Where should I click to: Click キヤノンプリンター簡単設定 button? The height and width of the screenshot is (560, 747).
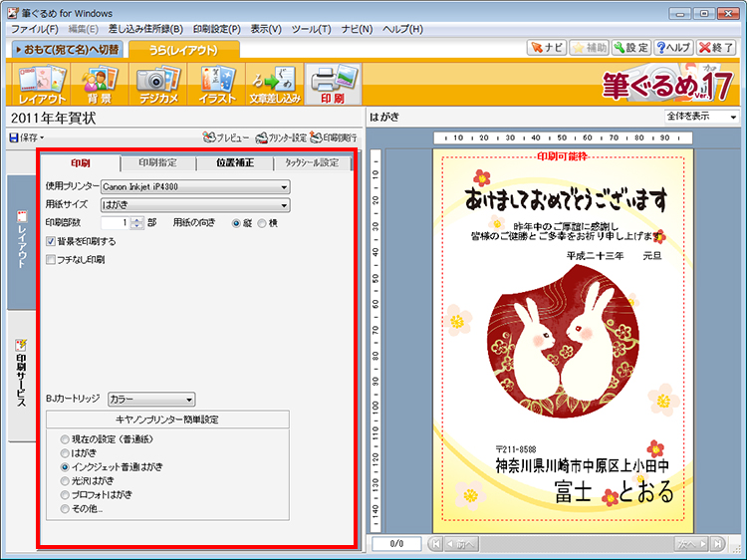point(167,420)
